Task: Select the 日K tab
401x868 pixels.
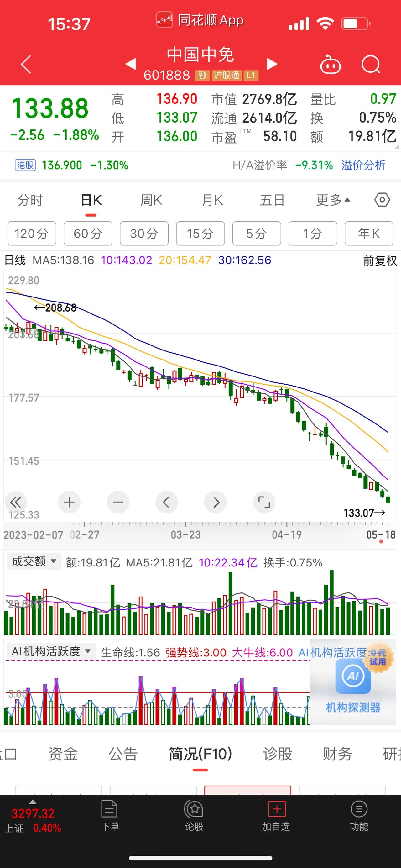Action: pos(91,200)
